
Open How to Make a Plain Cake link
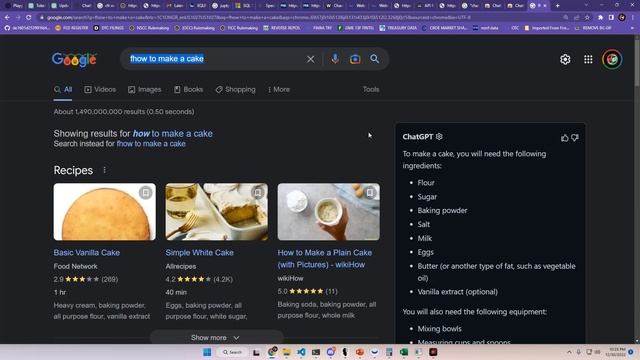click(324, 258)
